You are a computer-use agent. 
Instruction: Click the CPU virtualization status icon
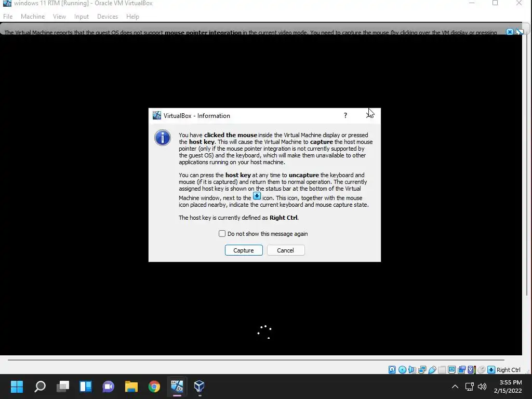pos(472,370)
